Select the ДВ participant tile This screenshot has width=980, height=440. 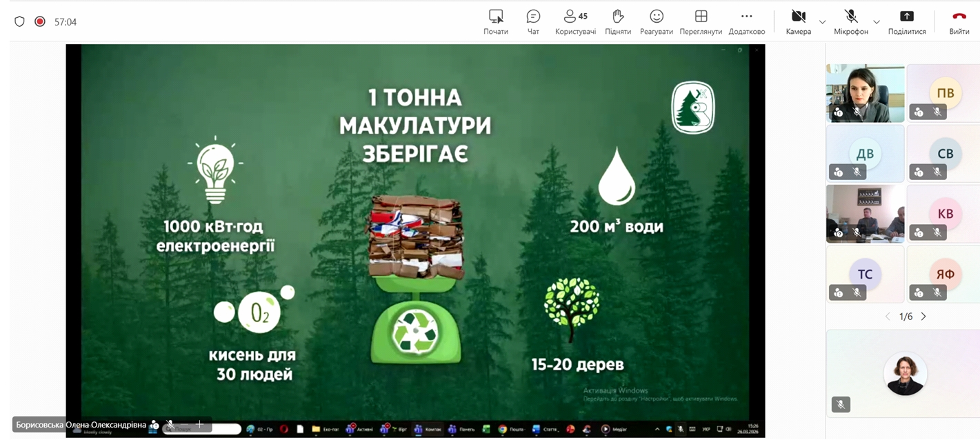pyautogui.click(x=865, y=153)
